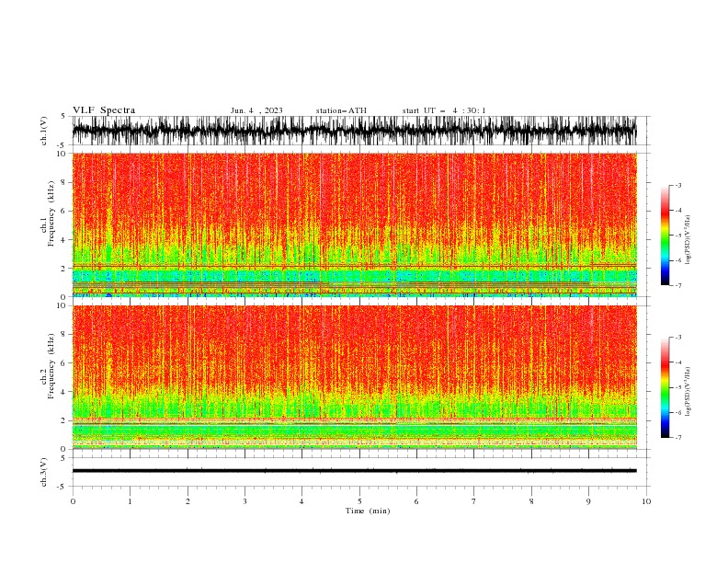Click the ch.1 frequency tick label 8
Viewport: 728px width, 563px height.
(64, 182)
